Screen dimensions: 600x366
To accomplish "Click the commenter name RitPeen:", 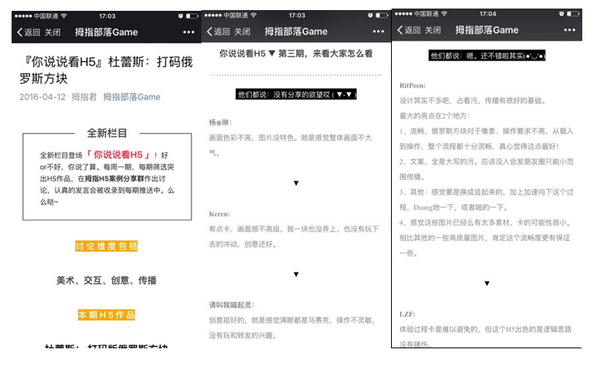I will coord(412,85).
